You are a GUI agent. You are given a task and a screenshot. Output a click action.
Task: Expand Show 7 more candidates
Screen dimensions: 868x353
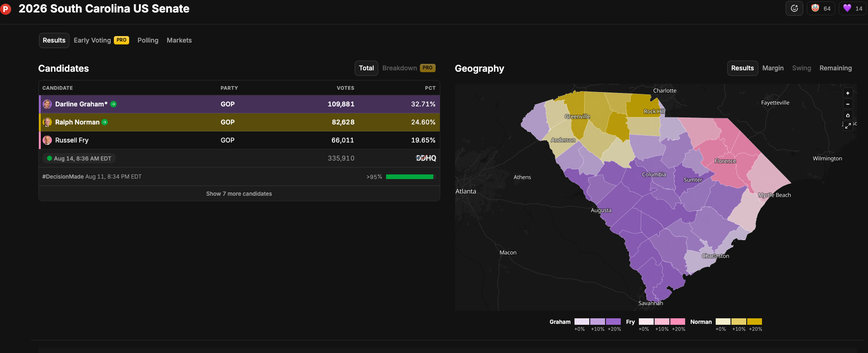tap(239, 194)
